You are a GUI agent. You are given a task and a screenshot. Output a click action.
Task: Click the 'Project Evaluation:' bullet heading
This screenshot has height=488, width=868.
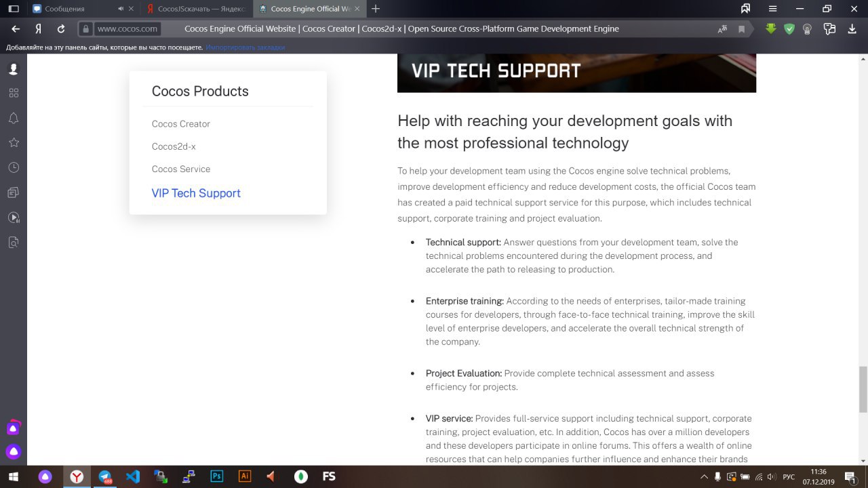click(x=464, y=373)
